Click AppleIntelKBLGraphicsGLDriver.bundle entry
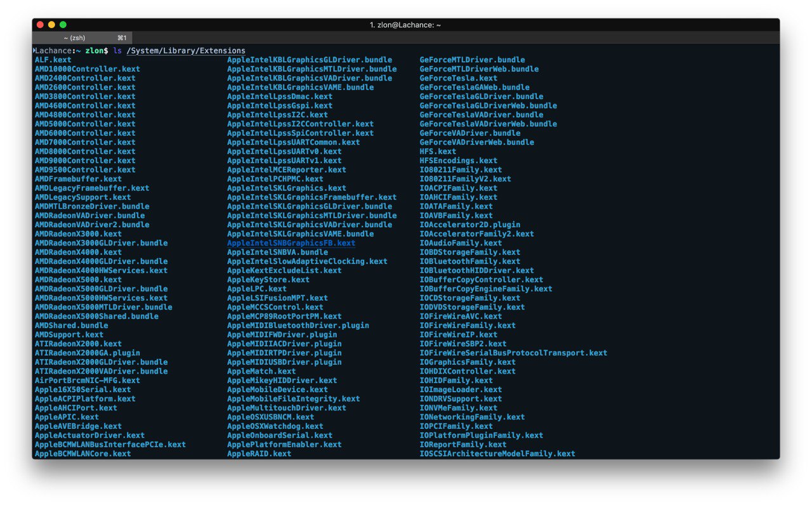The width and height of the screenshot is (812, 505). pyautogui.click(x=310, y=60)
